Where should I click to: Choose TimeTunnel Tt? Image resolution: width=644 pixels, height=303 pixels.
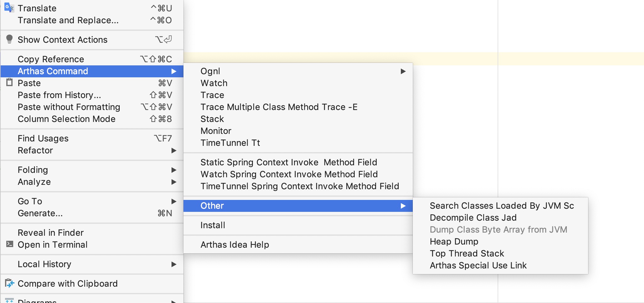pyautogui.click(x=298, y=143)
